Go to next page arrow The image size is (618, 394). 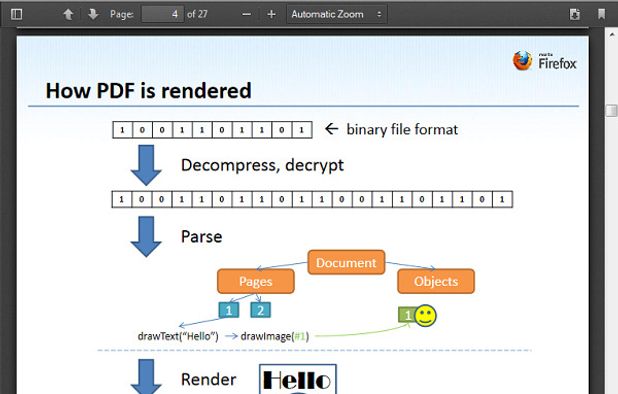coord(93,14)
